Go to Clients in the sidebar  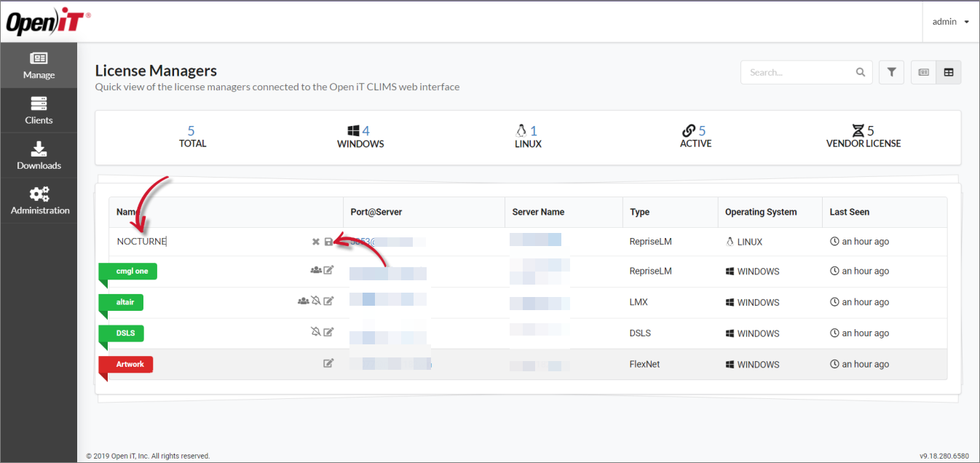pyautogui.click(x=39, y=111)
